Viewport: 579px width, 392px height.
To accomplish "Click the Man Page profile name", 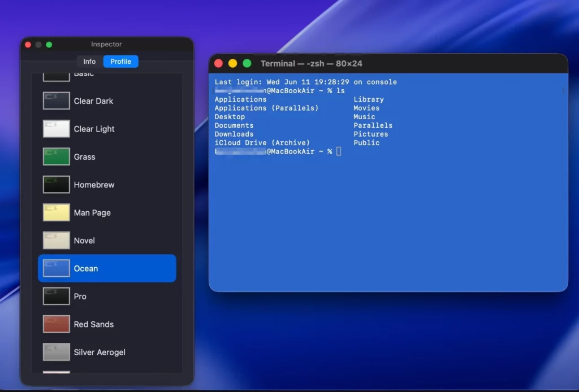I will [x=92, y=213].
